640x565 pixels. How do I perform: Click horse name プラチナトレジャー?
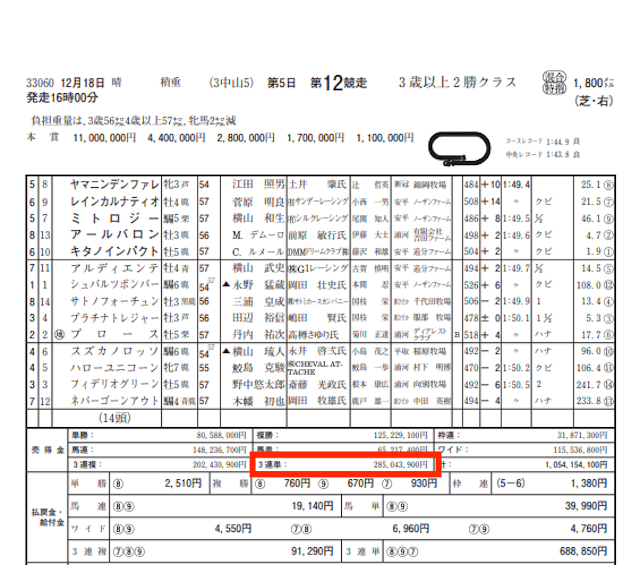(x=114, y=318)
